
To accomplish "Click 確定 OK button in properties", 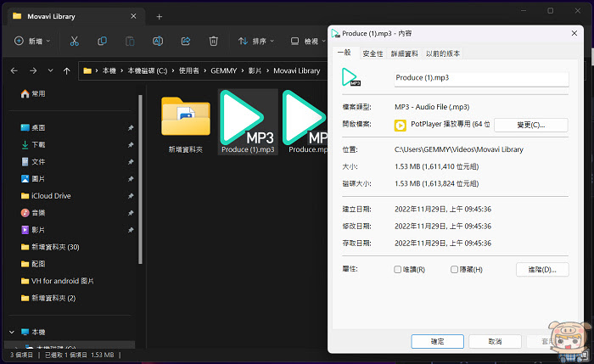I will click(438, 341).
